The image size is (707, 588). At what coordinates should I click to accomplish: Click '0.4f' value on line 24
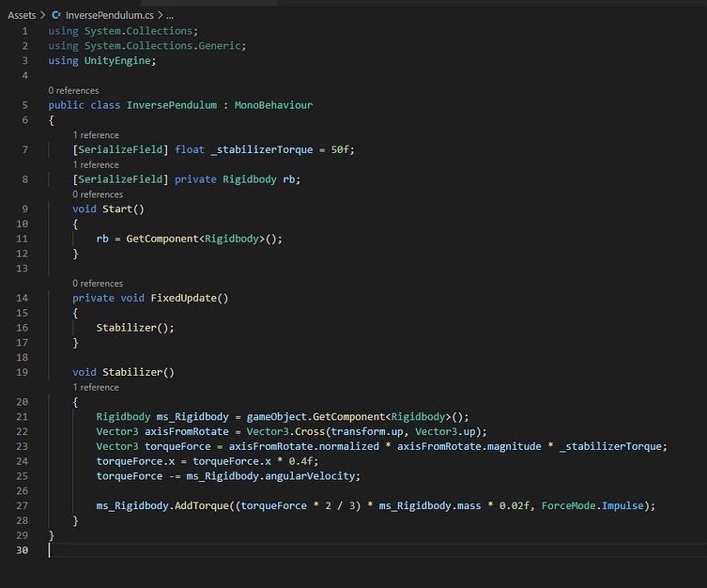pyautogui.click(x=300, y=461)
